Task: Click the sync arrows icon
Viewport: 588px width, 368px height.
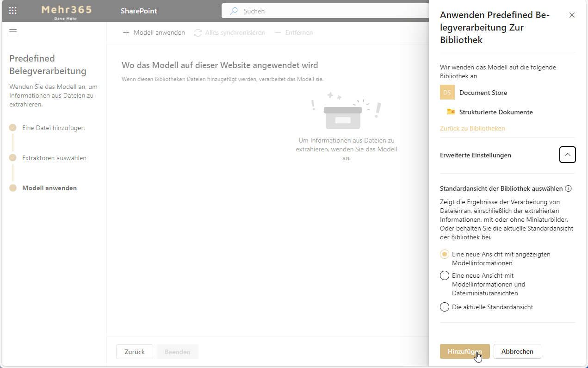Action: (x=198, y=32)
